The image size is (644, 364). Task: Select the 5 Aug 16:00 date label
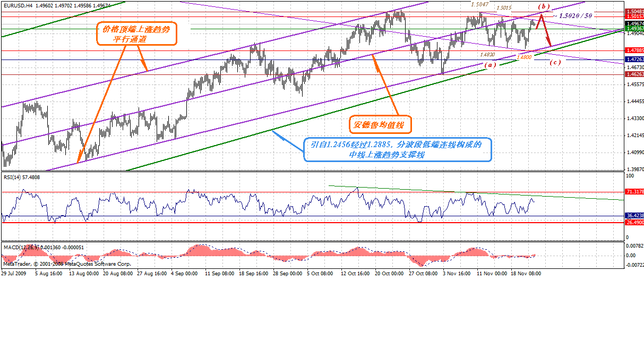[x=49, y=273]
